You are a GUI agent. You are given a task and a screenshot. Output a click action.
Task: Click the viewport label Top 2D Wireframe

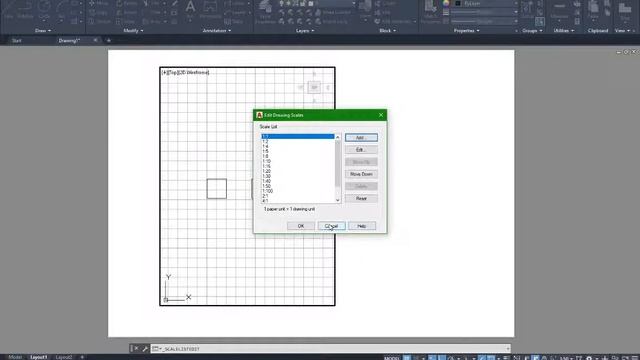click(x=185, y=72)
